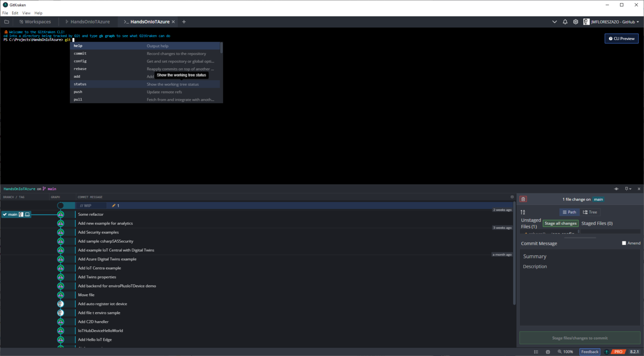Switch file view to Path

[569, 212]
